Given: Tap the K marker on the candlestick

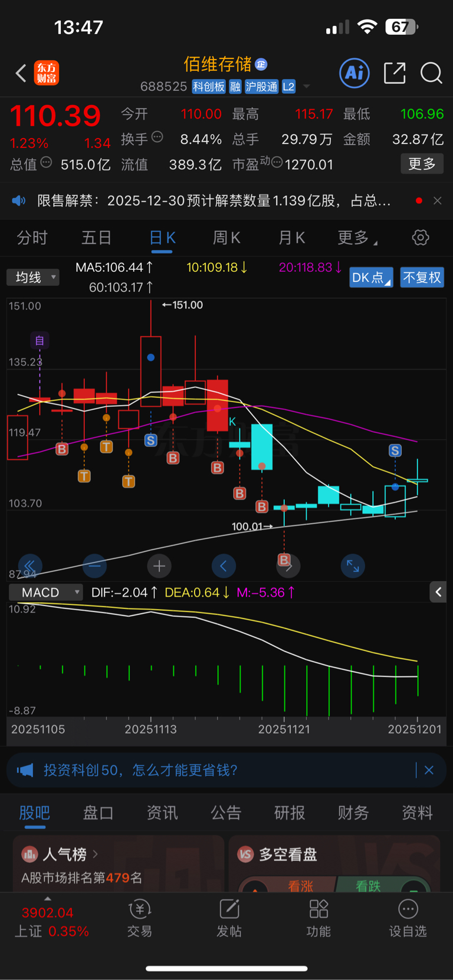Looking at the screenshot, I should click(x=232, y=422).
